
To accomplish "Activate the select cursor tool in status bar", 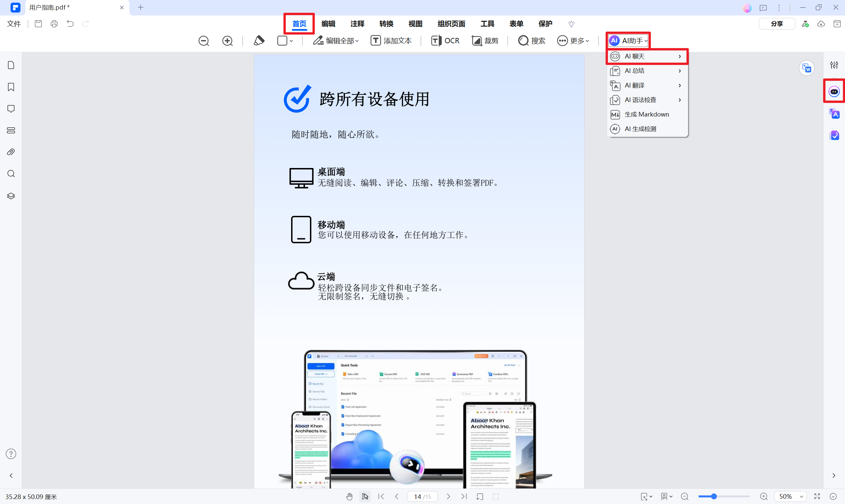I will (x=365, y=496).
